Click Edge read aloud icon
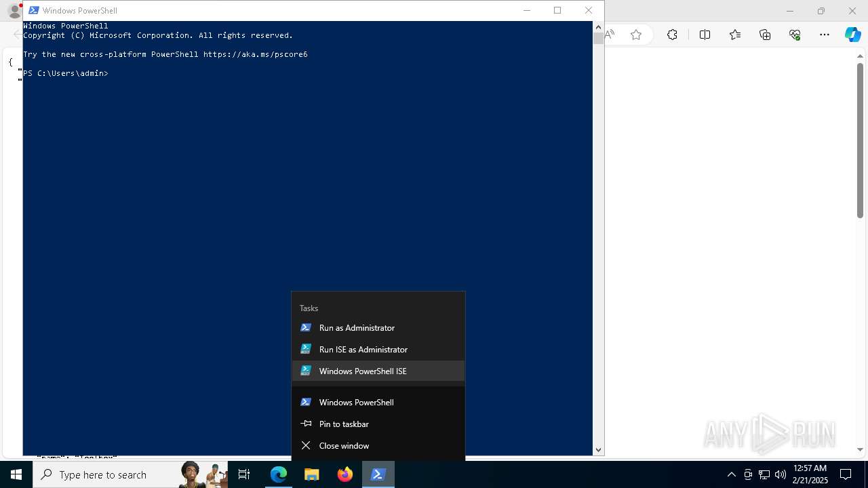Viewport: 868px width, 488px height. (610, 35)
